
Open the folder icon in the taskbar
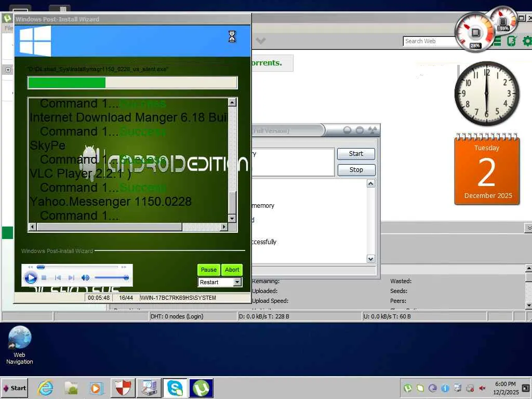click(71, 388)
